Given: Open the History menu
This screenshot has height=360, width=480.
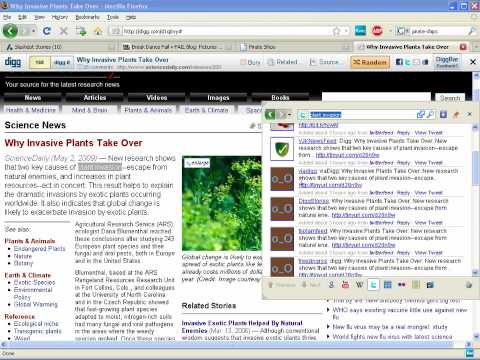Looking at the screenshot, I should click(60, 17).
